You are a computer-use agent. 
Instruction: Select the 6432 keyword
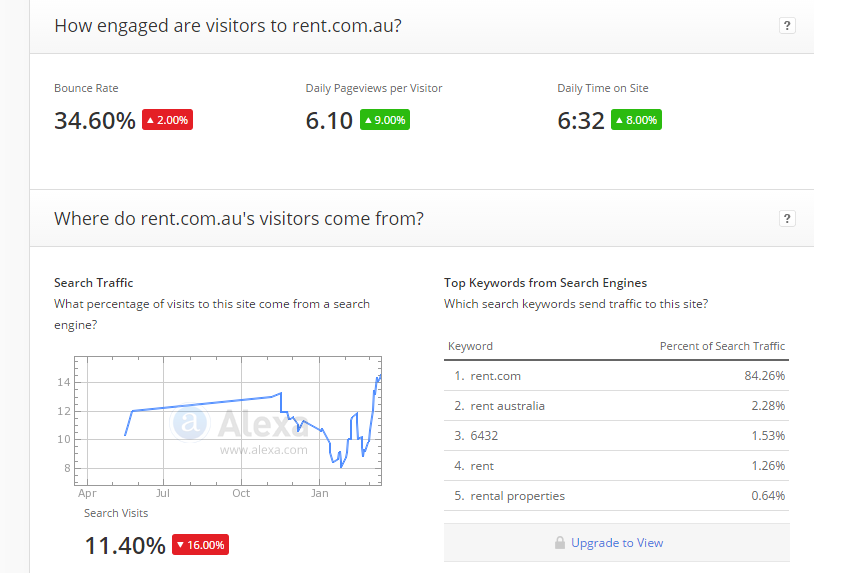tap(484, 435)
